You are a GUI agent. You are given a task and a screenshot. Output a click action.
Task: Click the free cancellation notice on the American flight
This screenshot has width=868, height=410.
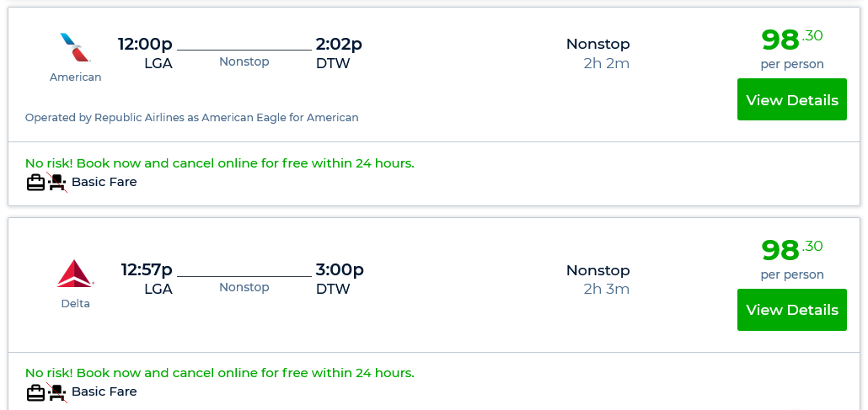click(219, 163)
